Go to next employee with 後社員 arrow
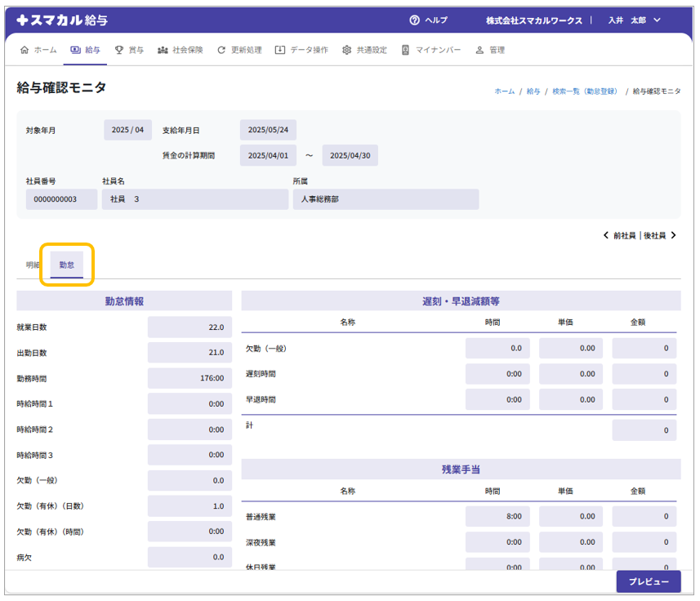Screen dimensions: 700x601 point(673,235)
